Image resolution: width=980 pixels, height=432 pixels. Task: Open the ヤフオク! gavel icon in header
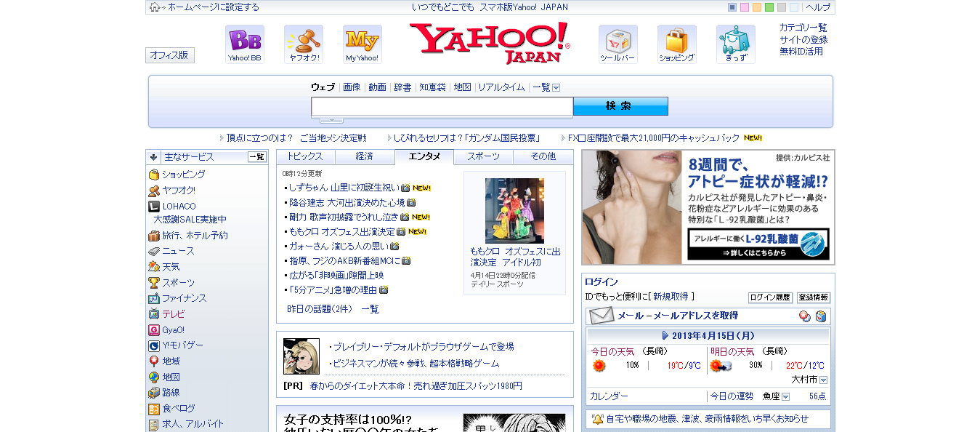304,44
